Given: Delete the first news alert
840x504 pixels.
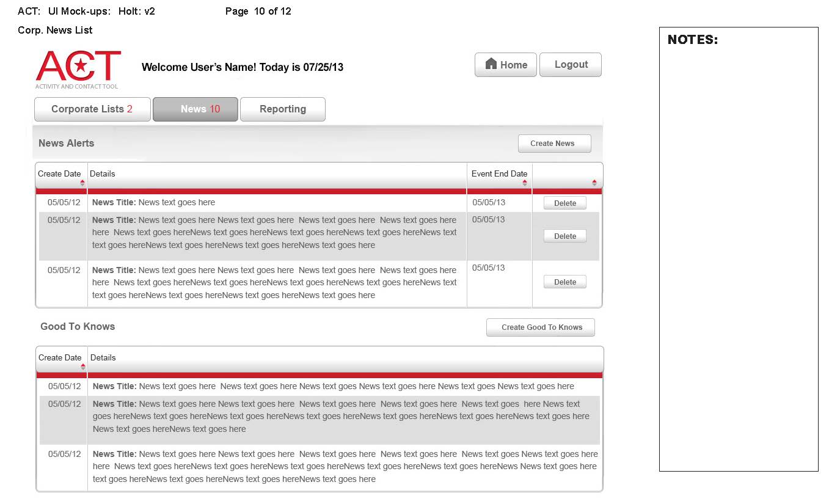Looking at the screenshot, I should coord(564,203).
